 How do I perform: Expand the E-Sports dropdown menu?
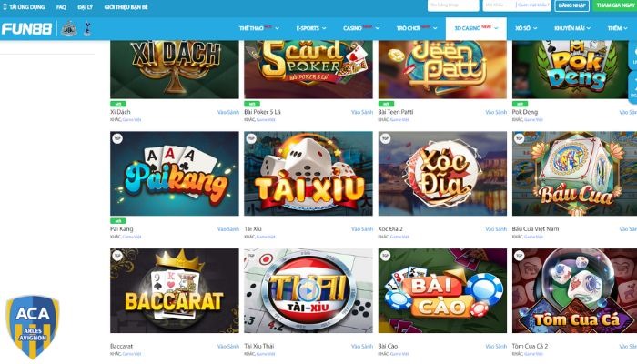tap(311, 28)
